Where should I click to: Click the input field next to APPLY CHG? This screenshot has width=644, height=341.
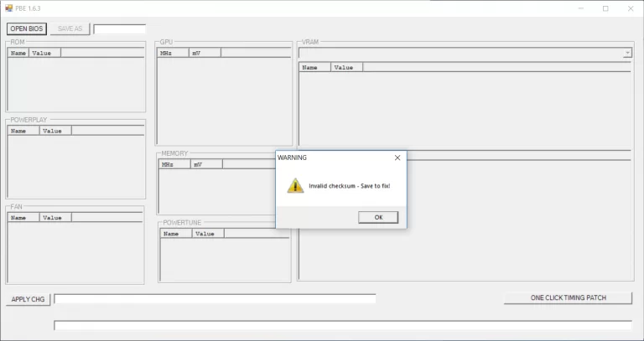point(215,299)
